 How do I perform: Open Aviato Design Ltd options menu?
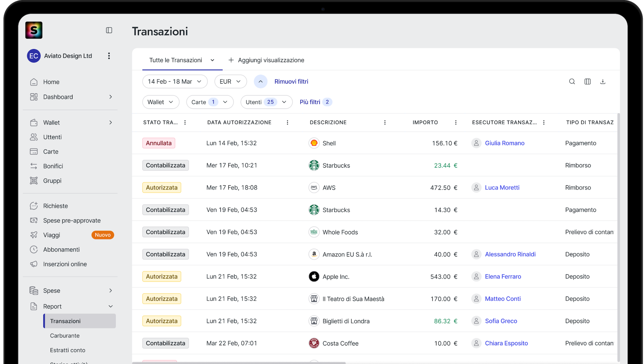coord(109,56)
